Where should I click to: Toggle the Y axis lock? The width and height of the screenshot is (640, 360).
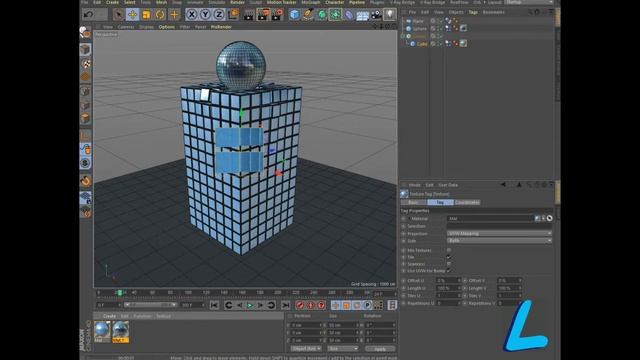pos(205,15)
